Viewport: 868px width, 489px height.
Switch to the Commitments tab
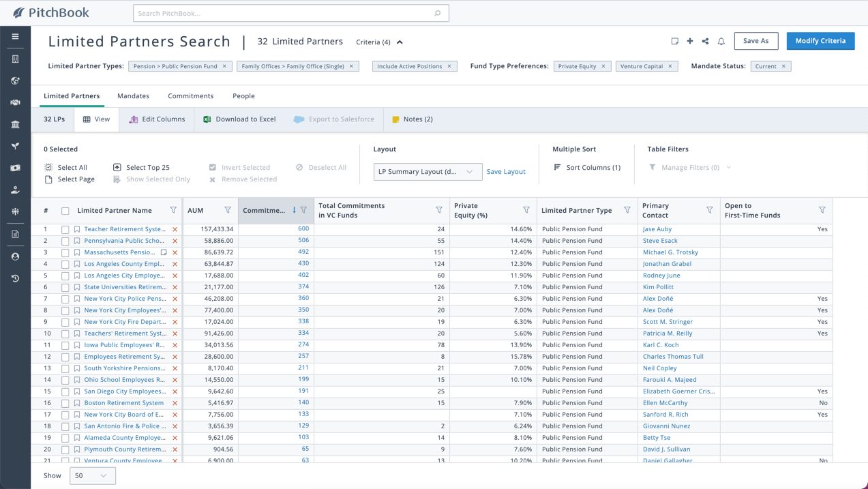[x=191, y=96]
